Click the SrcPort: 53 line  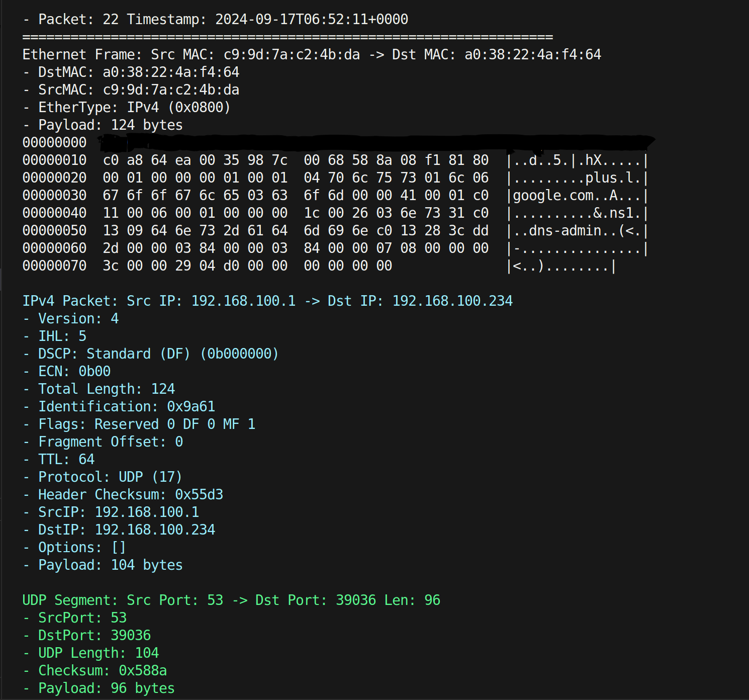[75, 618]
